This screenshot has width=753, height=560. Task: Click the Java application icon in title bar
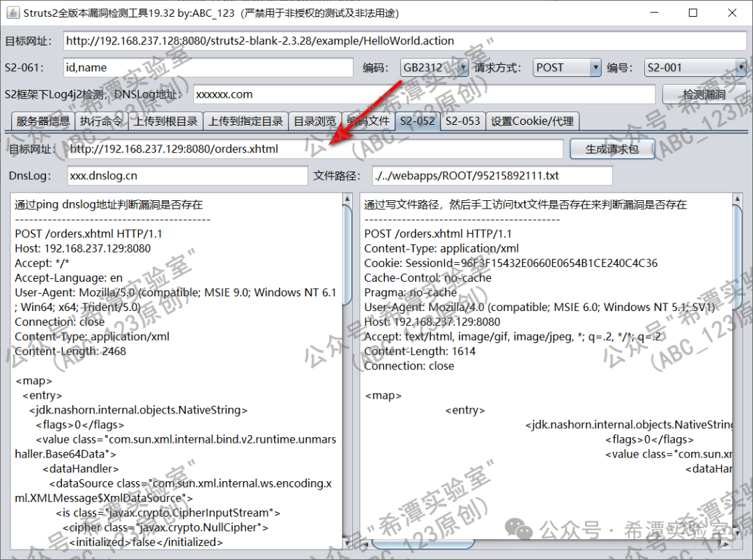pyautogui.click(x=13, y=13)
